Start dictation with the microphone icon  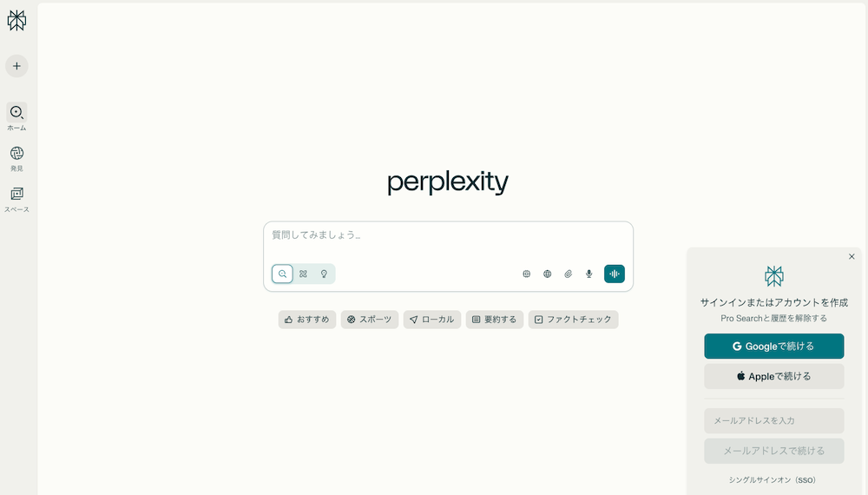pos(589,274)
